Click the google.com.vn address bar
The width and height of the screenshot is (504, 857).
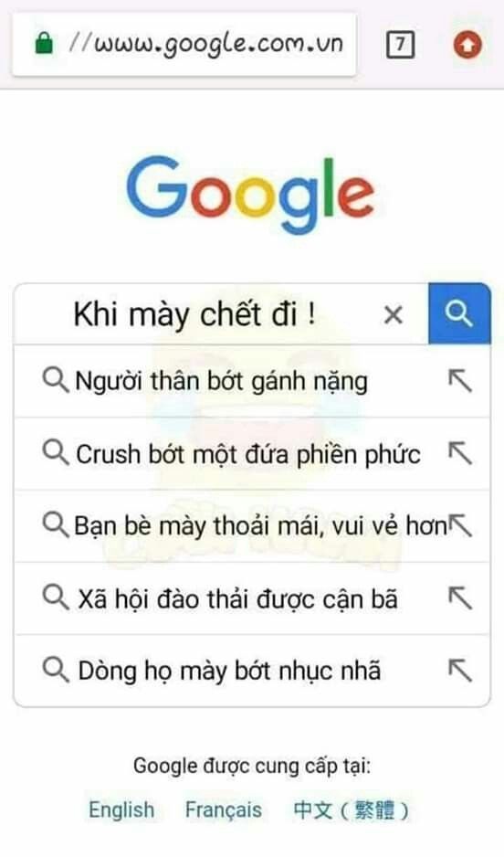184,44
